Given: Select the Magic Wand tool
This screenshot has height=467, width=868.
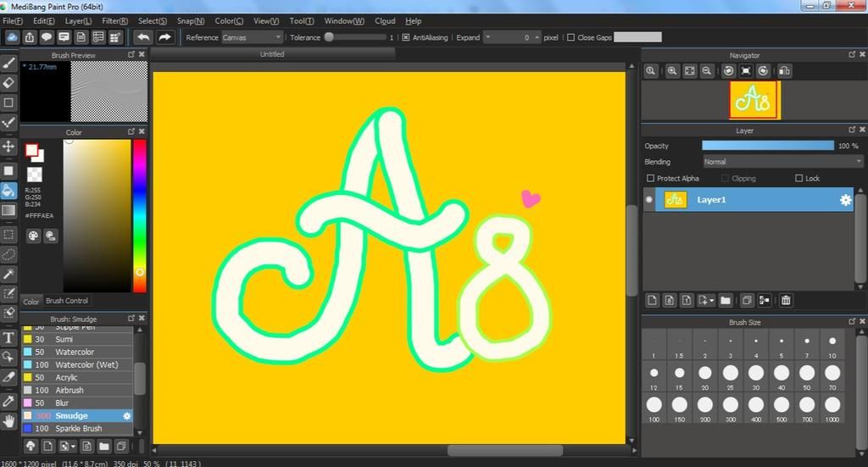Looking at the screenshot, I should click(x=8, y=273).
